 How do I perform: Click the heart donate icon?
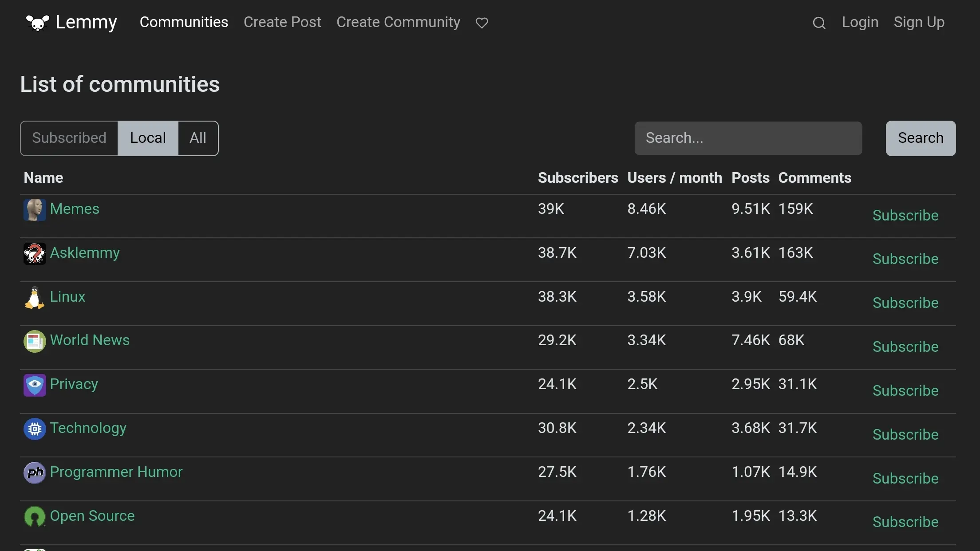click(x=482, y=23)
